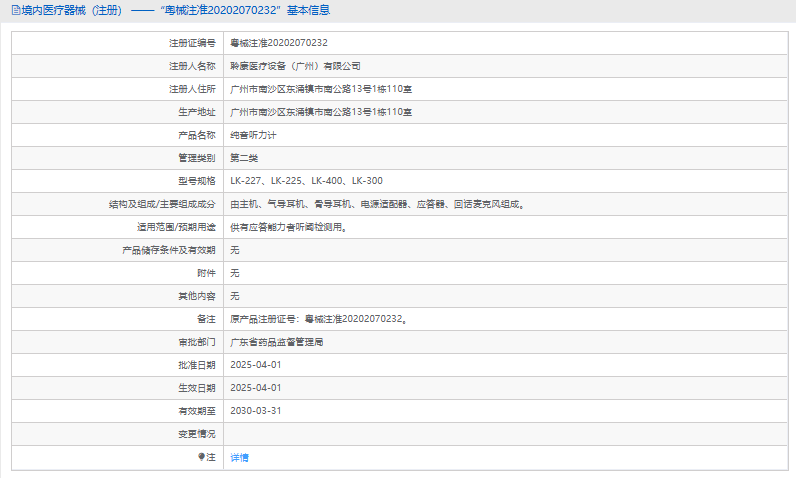Click the 第二类 management category value
The width and height of the screenshot is (796, 478).
click(x=244, y=158)
